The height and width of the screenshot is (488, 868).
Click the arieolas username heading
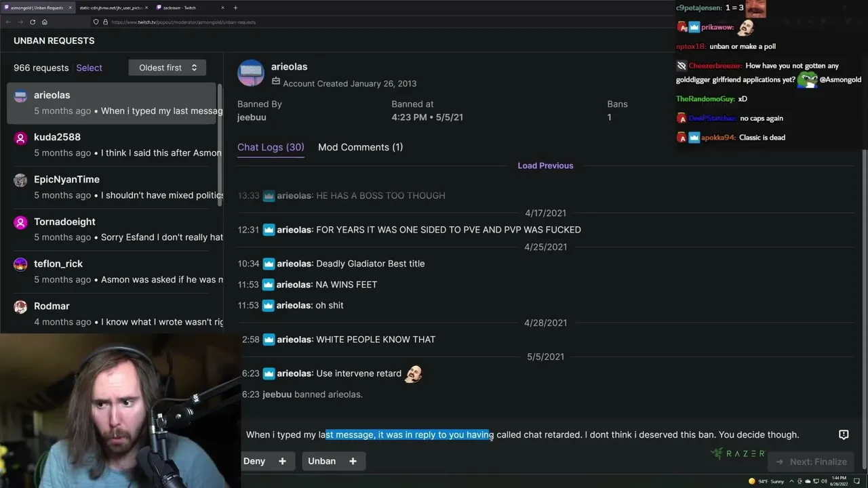pos(289,66)
